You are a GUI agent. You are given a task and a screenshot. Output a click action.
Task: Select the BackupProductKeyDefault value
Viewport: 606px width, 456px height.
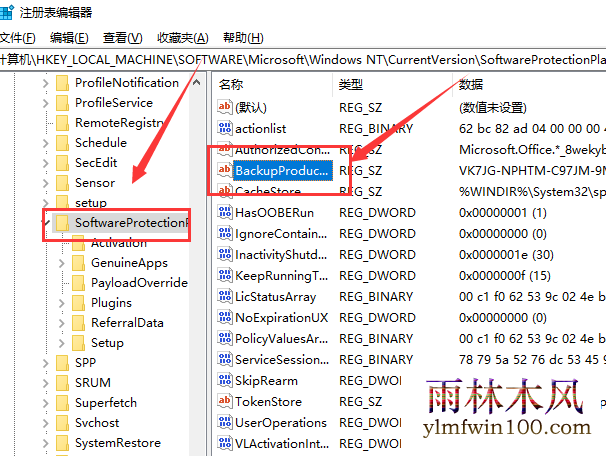pos(283,170)
